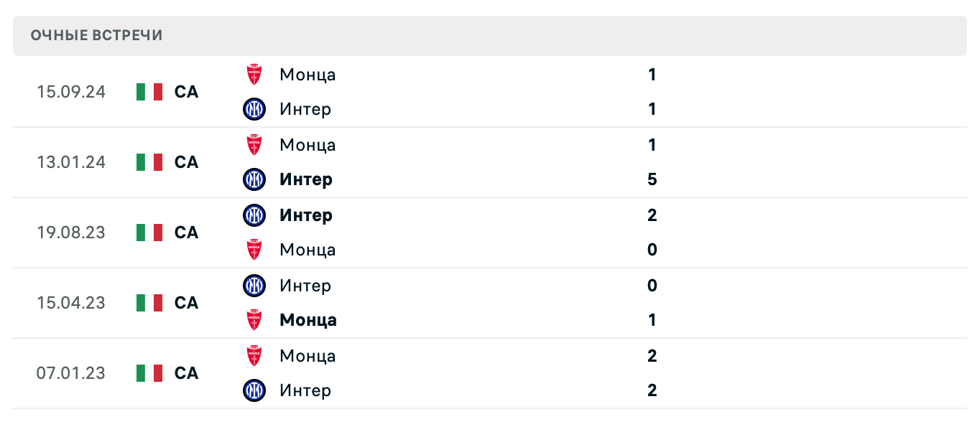Click Monza crest in 15.09.24 match

click(254, 75)
